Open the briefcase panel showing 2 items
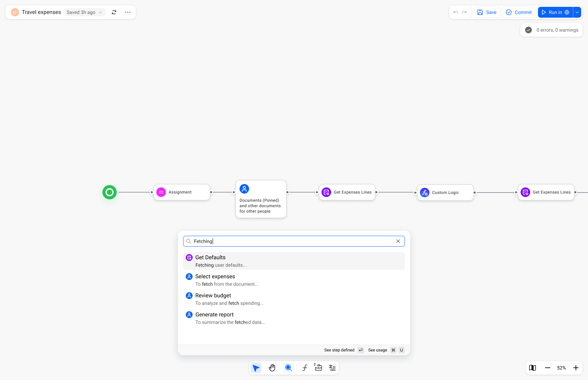Viewport: 588px width, 380px height. coord(318,368)
